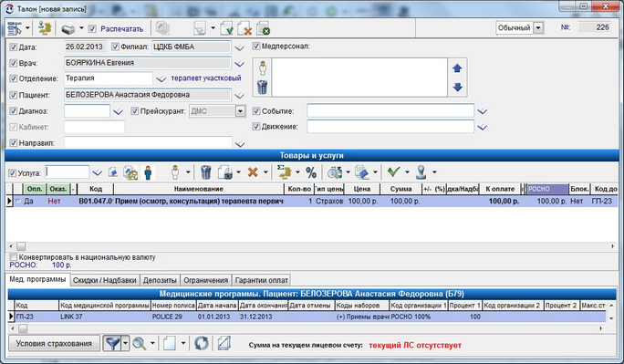Click the document with orange X icon
624x364 pixels.
coord(244,28)
